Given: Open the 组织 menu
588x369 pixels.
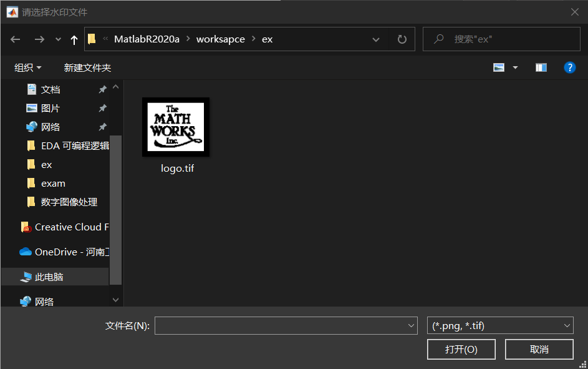Looking at the screenshot, I should [x=28, y=67].
